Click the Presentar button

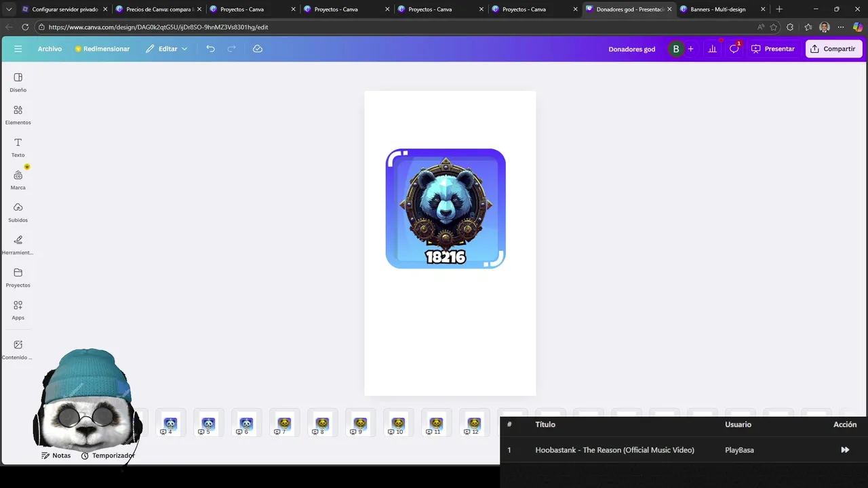tap(772, 49)
